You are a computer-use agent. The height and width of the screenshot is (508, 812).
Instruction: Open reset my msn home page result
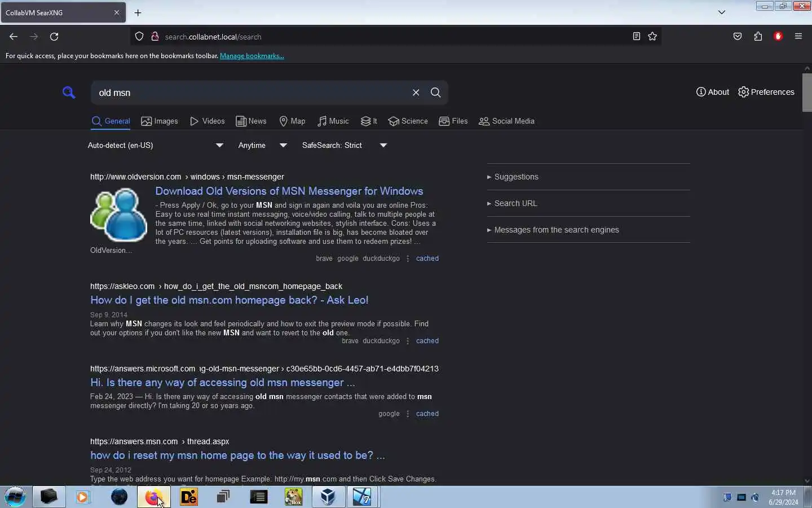(237, 456)
